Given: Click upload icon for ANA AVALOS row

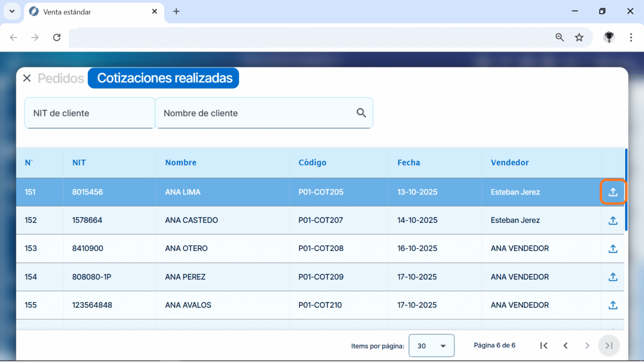Looking at the screenshot, I should tap(613, 305).
